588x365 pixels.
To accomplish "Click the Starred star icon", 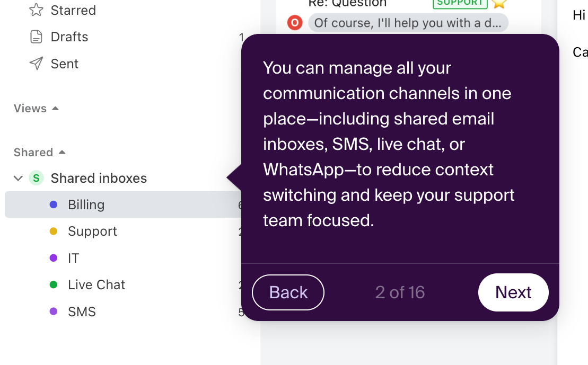I will coord(36,10).
